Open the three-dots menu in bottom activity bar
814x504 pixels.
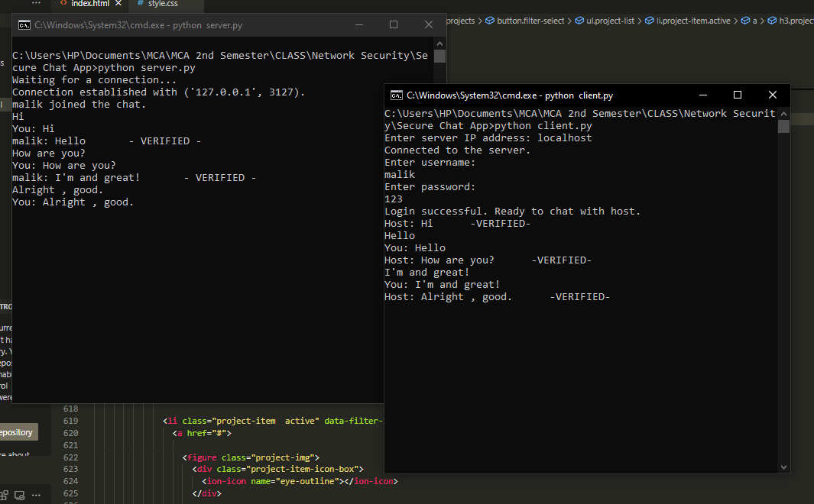click(35, 496)
